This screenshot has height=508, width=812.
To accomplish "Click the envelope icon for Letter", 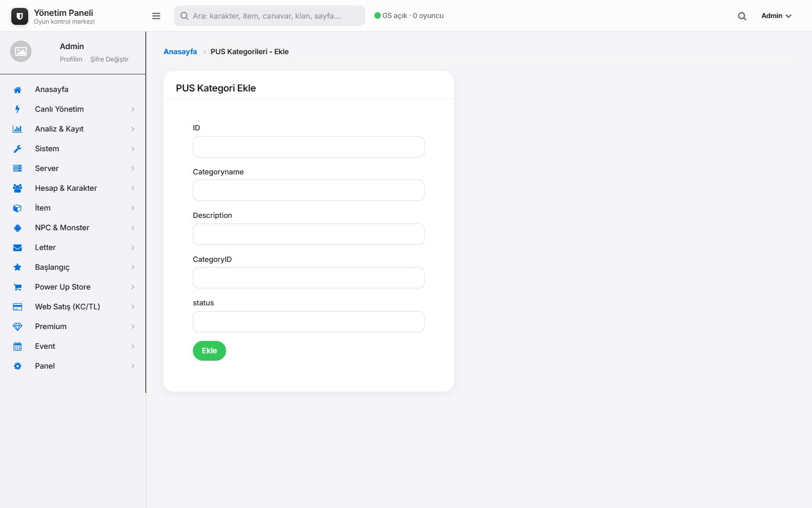I will (x=17, y=248).
